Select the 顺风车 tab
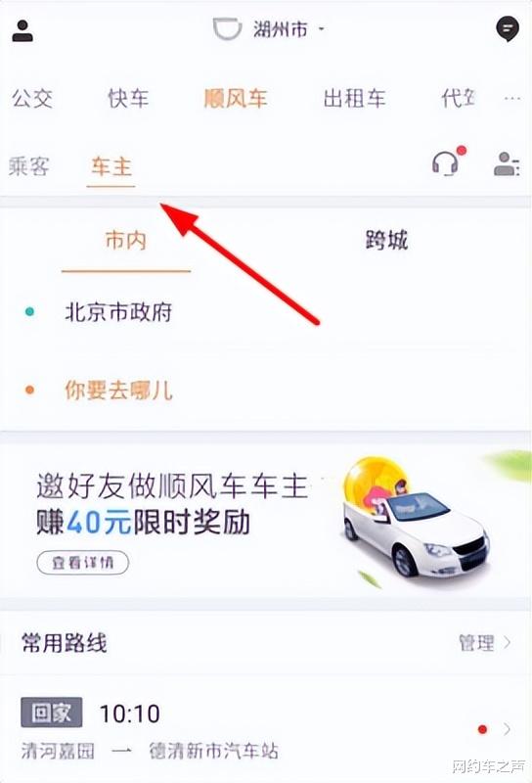This screenshot has width=532, height=783. tap(236, 99)
